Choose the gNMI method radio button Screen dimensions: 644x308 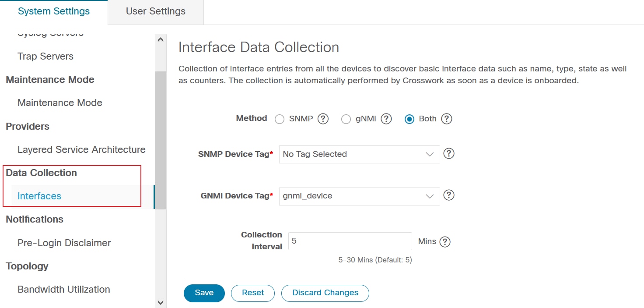pos(346,119)
